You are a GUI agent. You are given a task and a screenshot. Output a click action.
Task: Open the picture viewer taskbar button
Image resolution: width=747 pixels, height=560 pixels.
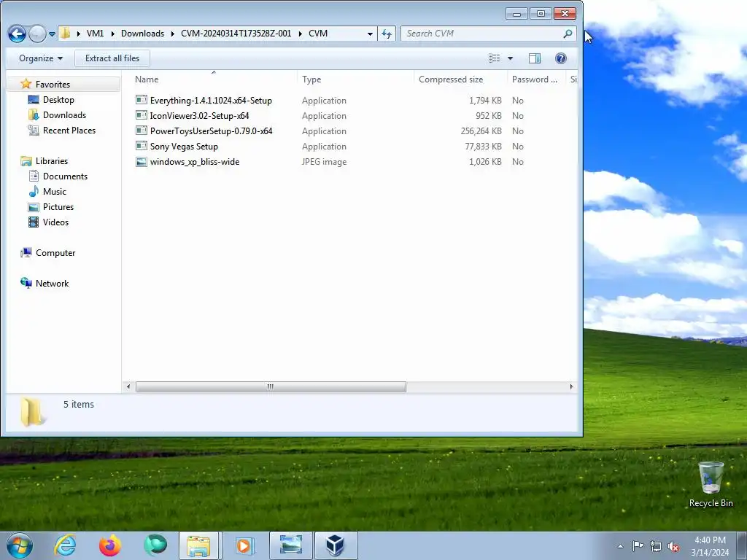coord(290,545)
